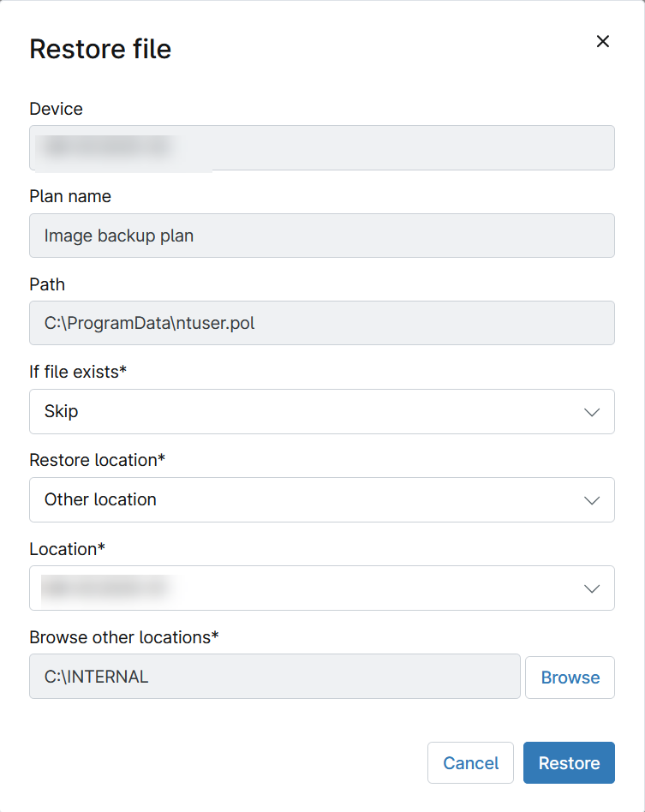
Task: Click the 'Restore file' dialog title
Action: [x=100, y=49]
